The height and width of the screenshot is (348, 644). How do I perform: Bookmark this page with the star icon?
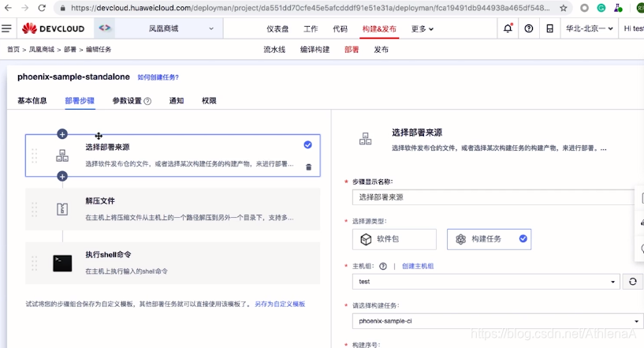563,8
